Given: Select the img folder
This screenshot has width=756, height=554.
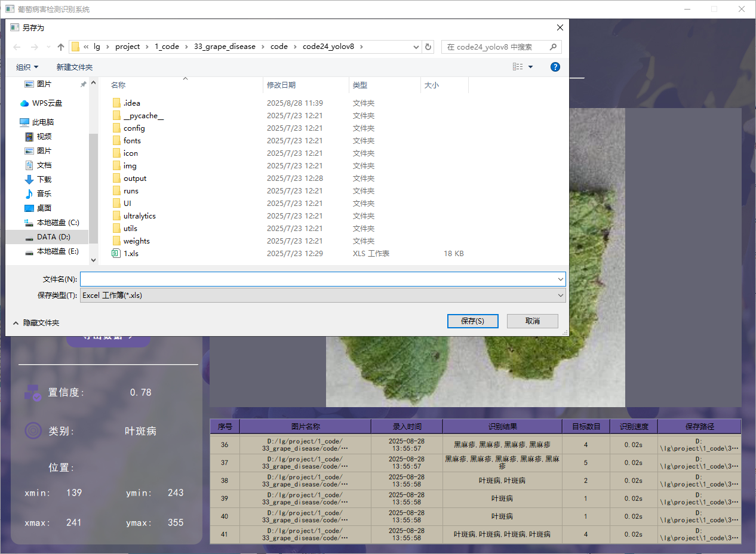Looking at the screenshot, I should 124,166.
